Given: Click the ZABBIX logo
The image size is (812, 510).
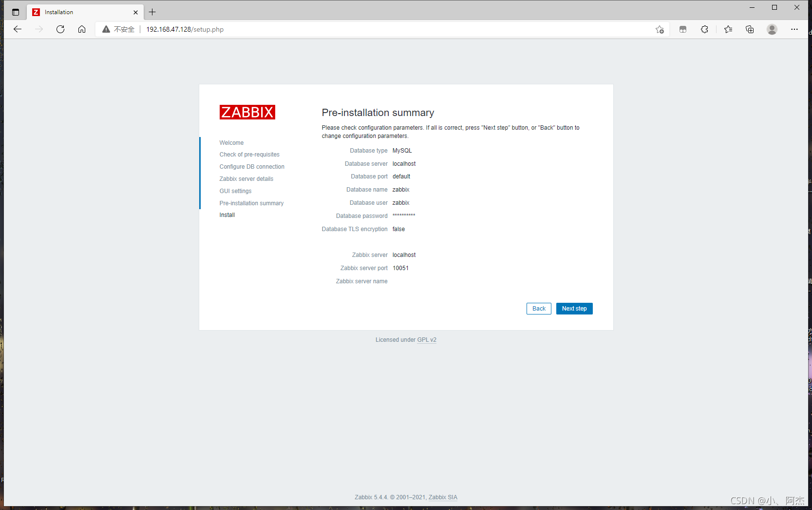Looking at the screenshot, I should click(x=247, y=112).
